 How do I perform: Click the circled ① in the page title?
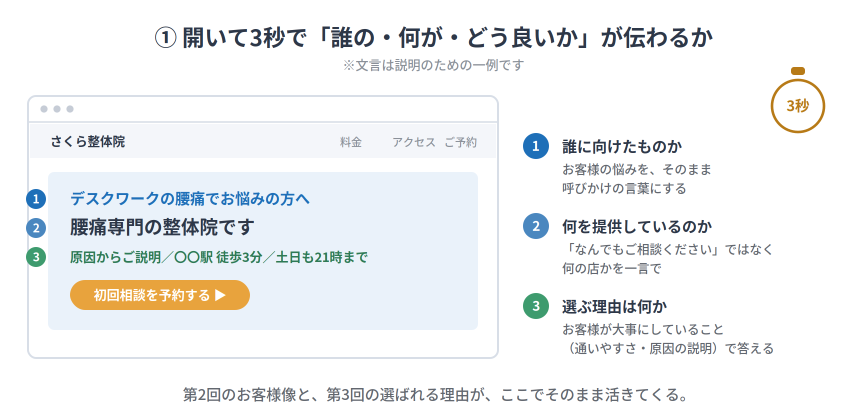[x=165, y=37]
